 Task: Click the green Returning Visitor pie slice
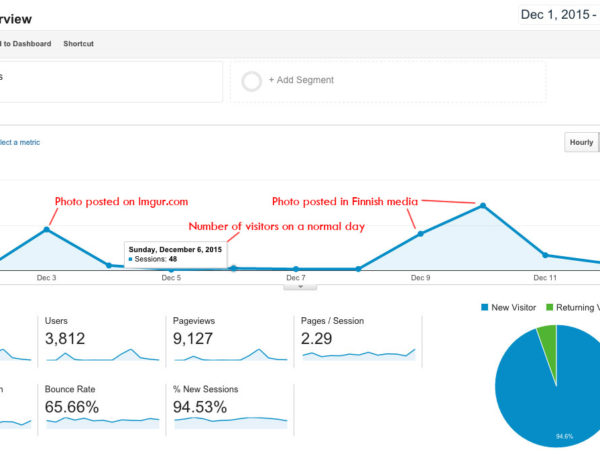click(549, 344)
